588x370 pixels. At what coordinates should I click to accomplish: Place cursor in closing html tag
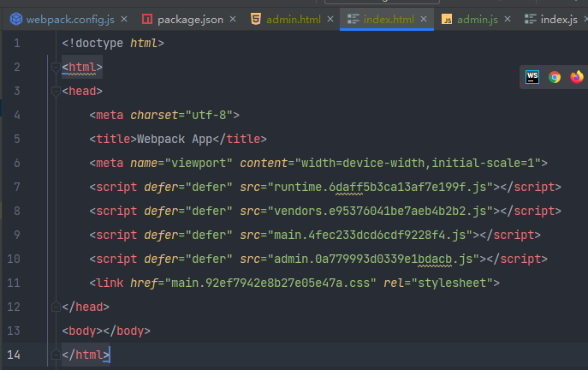86,355
